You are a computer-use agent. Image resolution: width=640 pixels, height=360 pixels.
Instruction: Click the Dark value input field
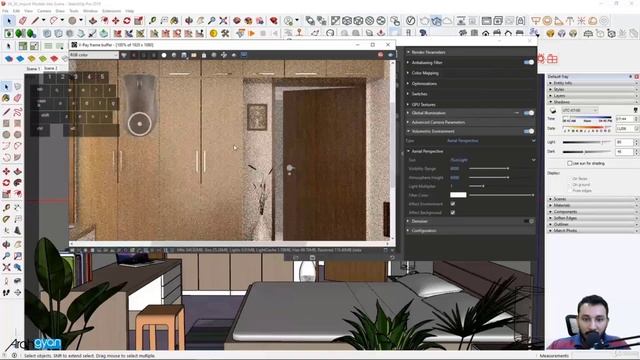click(624, 151)
